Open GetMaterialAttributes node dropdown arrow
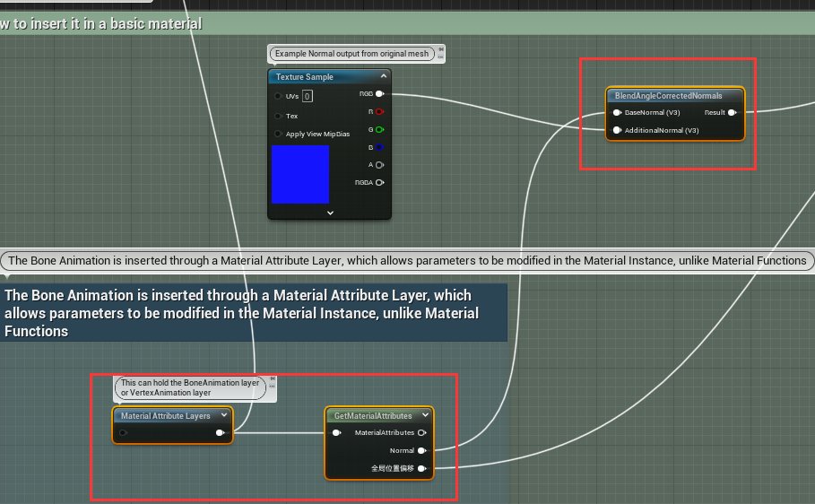 [x=425, y=415]
